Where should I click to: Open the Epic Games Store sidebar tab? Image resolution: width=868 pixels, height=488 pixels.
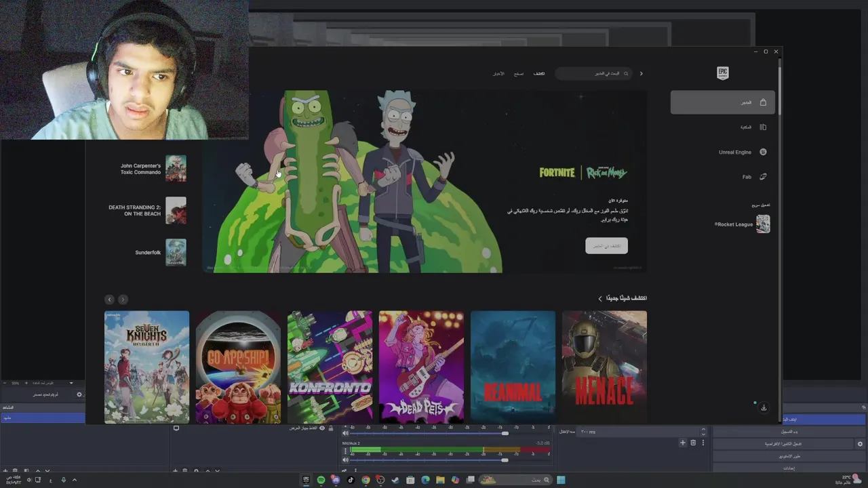[x=722, y=102]
